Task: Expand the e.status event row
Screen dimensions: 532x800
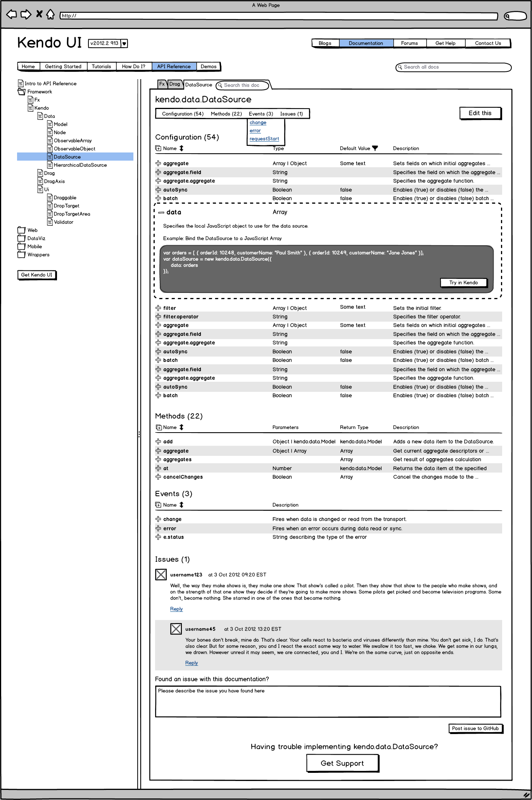Action: [158, 537]
